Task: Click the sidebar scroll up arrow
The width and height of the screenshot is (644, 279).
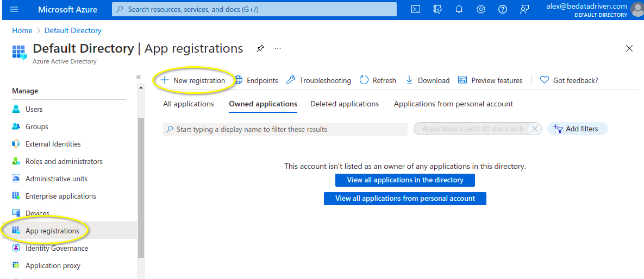Action: tap(141, 87)
